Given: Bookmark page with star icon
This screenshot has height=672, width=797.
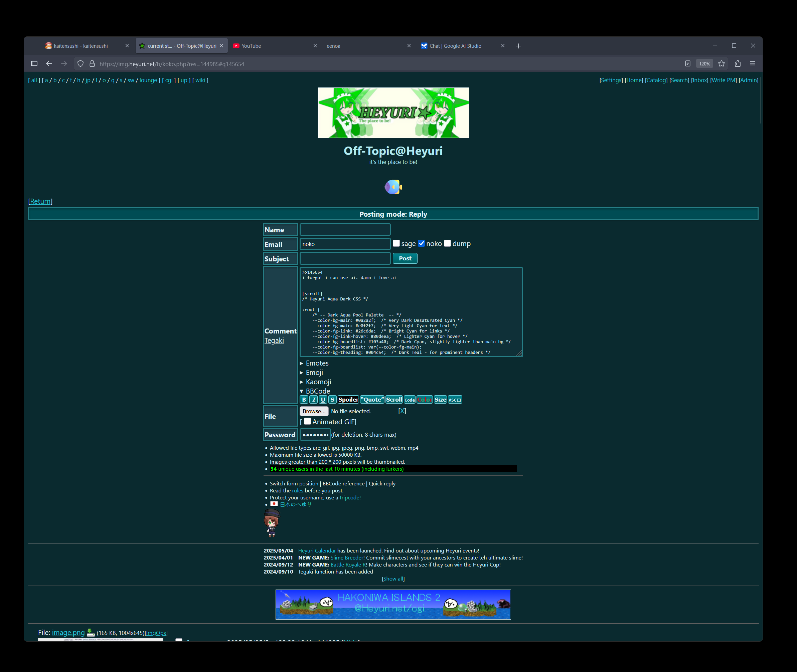Looking at the screenshot, I should tap(721, 64).
